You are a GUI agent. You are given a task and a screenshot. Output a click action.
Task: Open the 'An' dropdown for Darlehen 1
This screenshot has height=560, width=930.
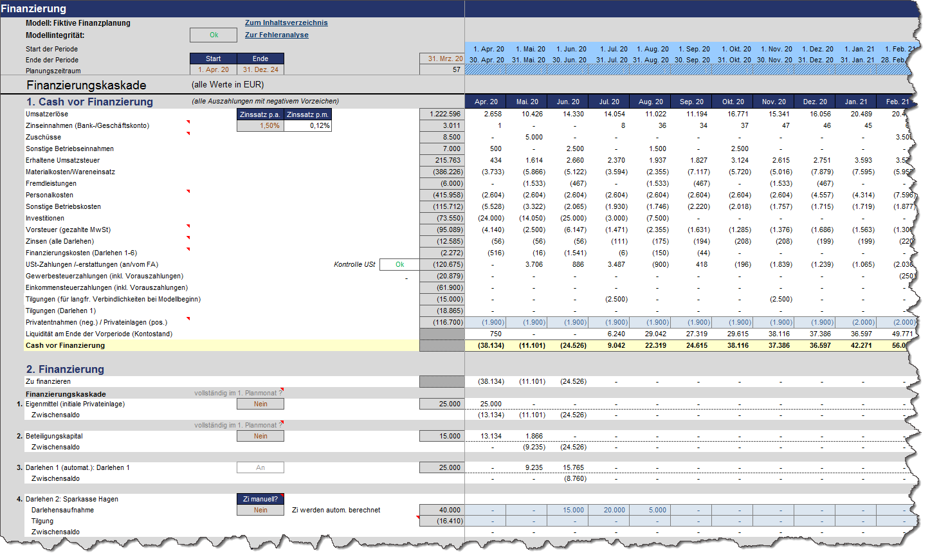pyautogui.click(x=260, y=467)
